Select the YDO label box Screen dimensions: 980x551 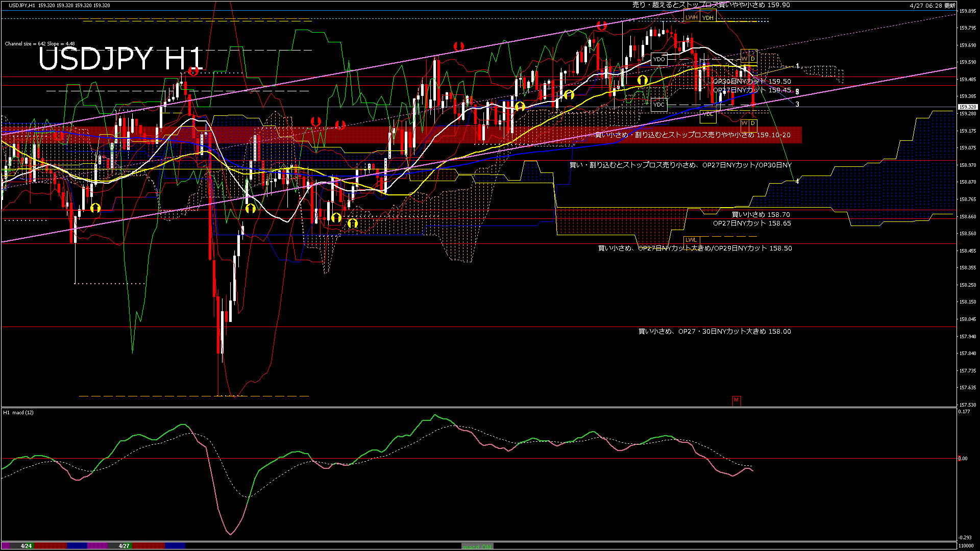click(659, 59)
